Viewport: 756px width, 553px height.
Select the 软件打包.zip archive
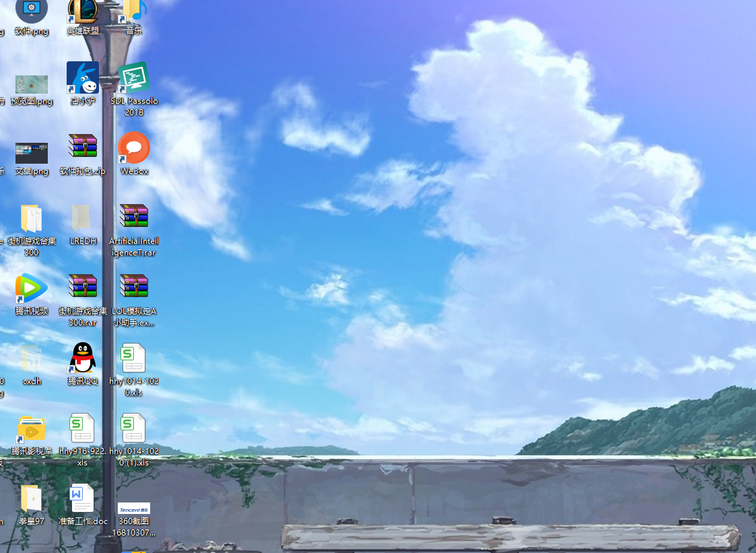83,146
